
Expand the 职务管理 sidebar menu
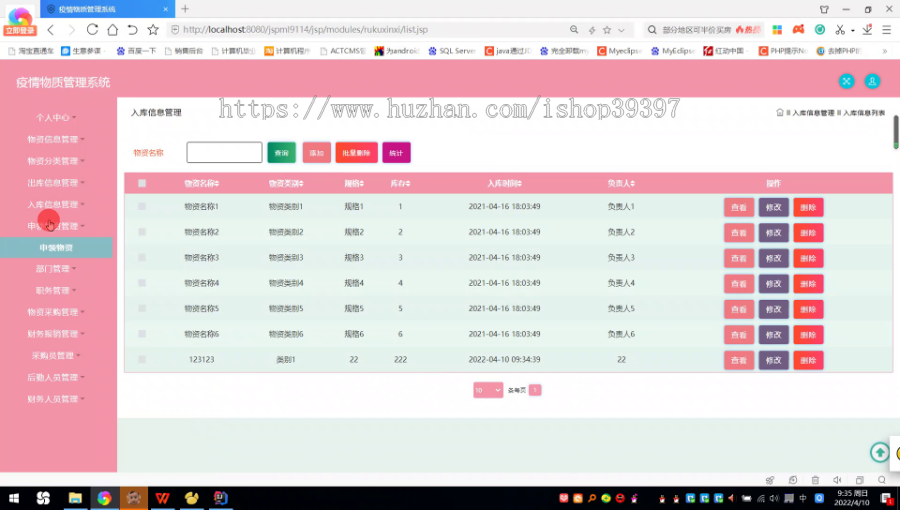pos(56,290)
